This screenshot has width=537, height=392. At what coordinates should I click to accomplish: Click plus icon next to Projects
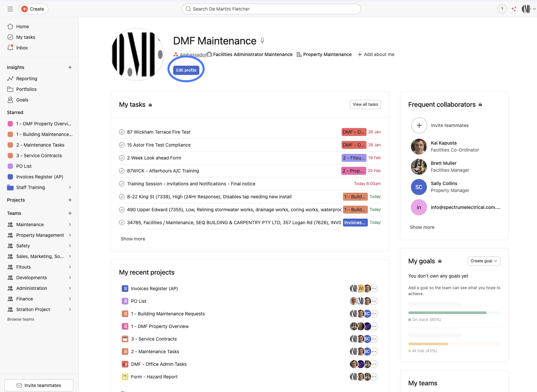[70, 200]
